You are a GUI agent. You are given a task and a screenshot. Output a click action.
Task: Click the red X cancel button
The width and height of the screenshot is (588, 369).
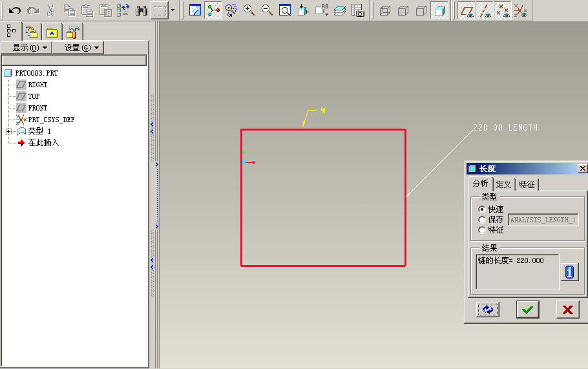point(567,310)
